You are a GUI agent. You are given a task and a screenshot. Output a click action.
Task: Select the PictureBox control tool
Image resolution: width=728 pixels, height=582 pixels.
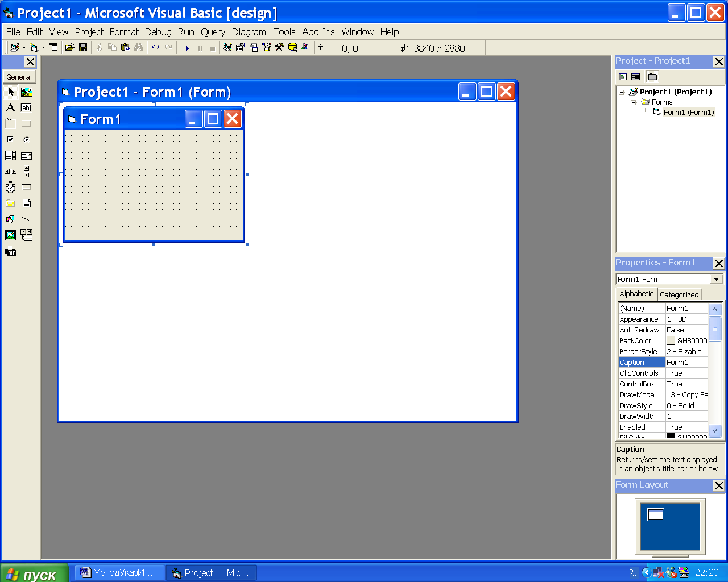(x=27, y=92)
